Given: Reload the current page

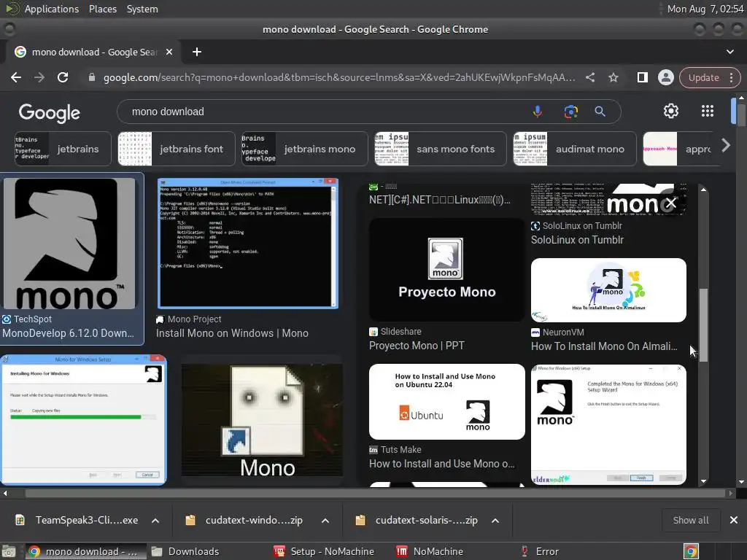Looking at the screenshot, I should click(63, 77).
